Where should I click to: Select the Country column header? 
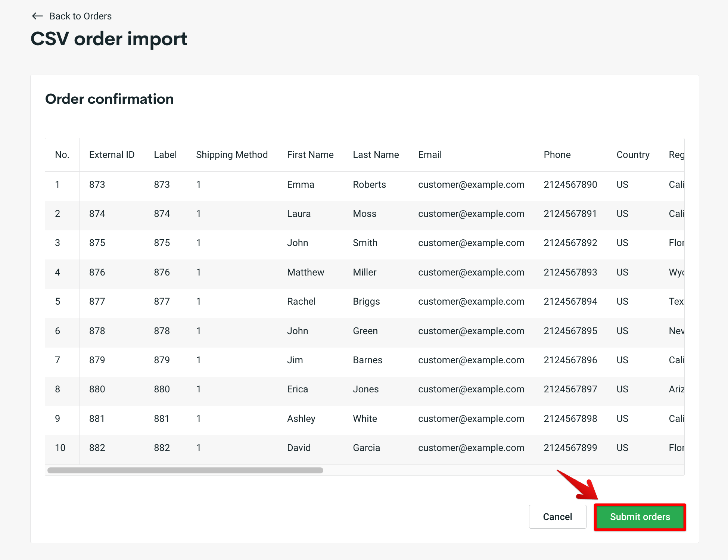633,155
